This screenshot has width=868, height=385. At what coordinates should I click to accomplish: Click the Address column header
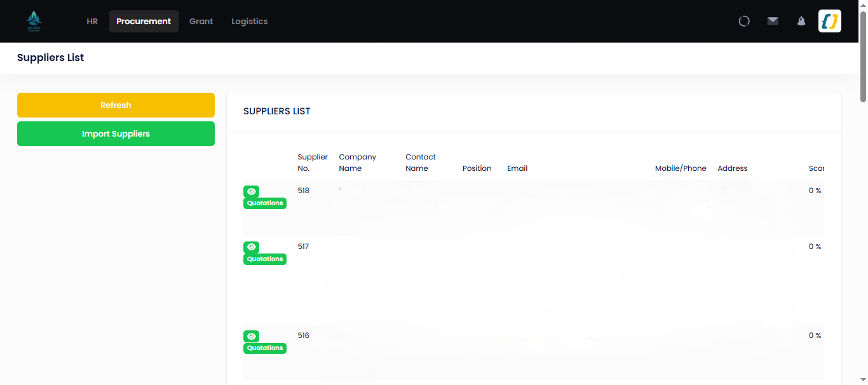tap(733, 168)
